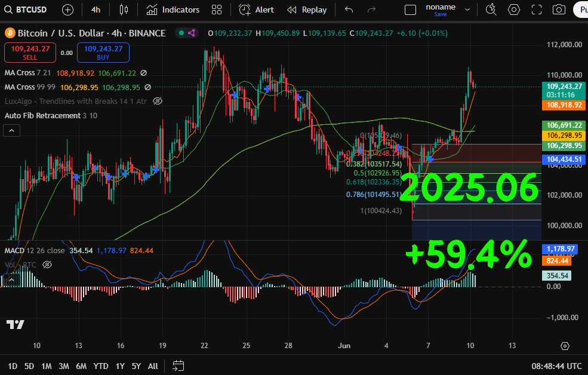Click the 03:11:16 bar countdown label
Viewport: 588px width, 375px height.
[x=561, y=95]
